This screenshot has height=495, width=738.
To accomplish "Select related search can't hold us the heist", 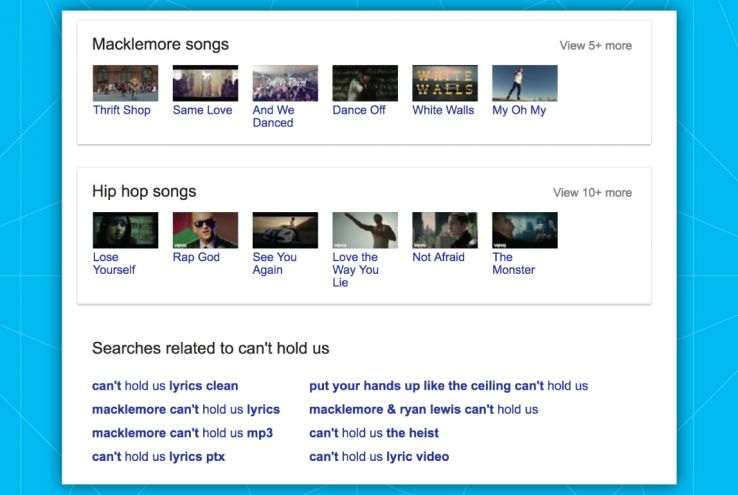I will (374, 433).
